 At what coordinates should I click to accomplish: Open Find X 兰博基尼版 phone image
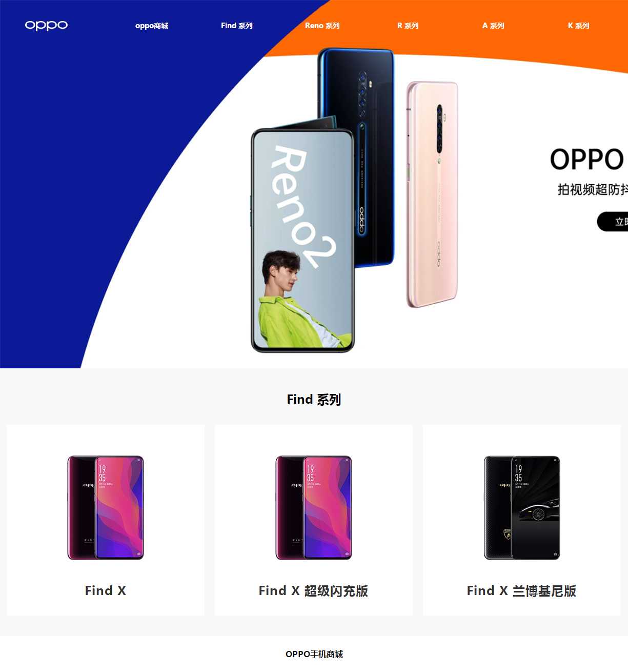(x=522, y=507)
